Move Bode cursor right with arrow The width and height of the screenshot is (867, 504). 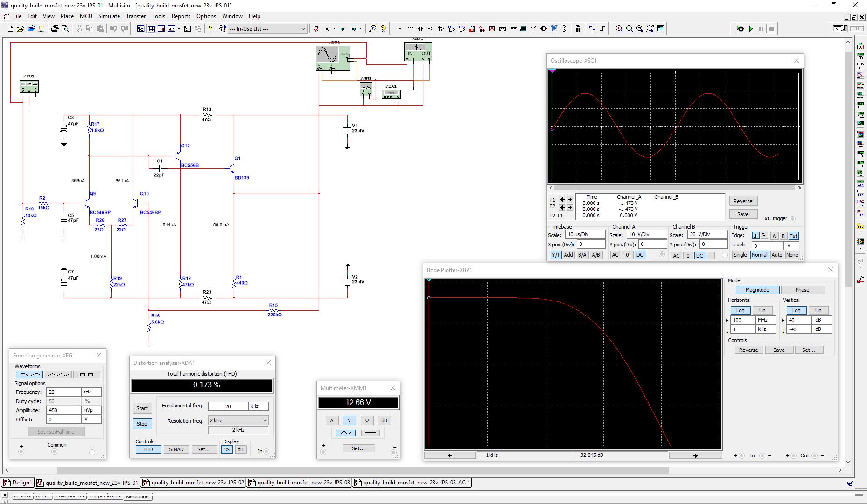click(x=695, y=455)
